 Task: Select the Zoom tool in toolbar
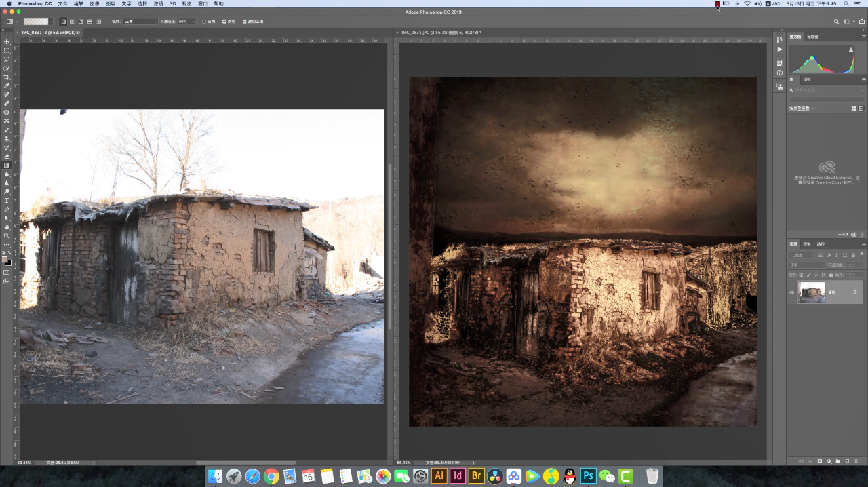coord(7,235)
